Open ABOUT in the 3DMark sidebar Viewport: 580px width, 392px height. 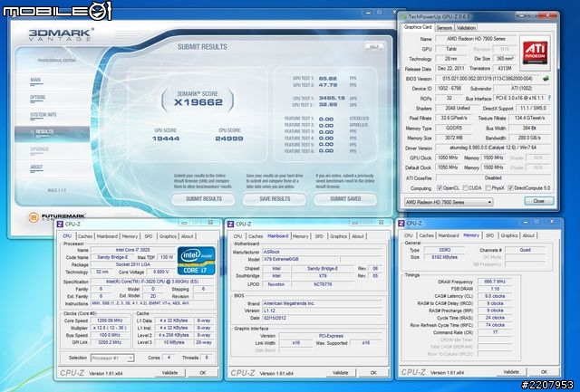36,167
